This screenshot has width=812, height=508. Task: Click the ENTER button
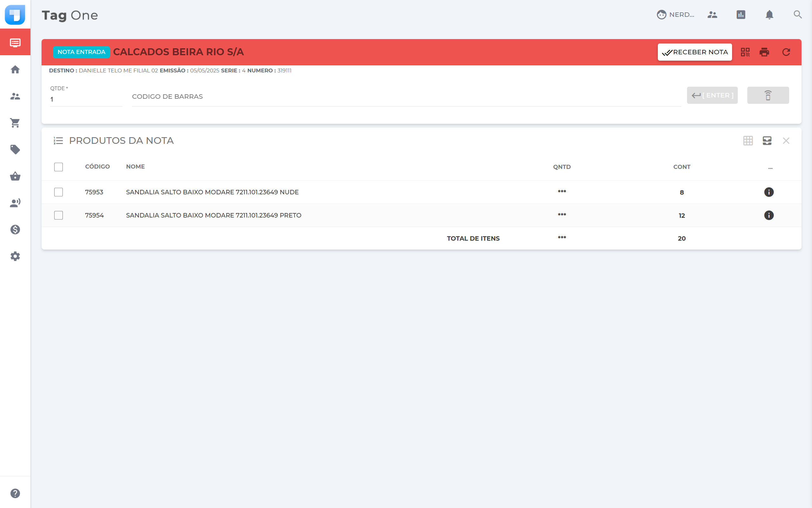(x=712, y=96)
